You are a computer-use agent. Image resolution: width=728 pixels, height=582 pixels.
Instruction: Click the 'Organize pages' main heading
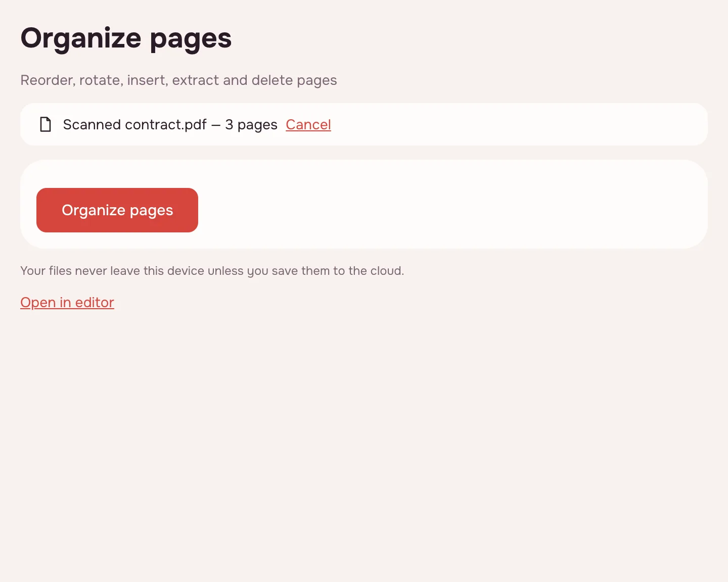126,38
